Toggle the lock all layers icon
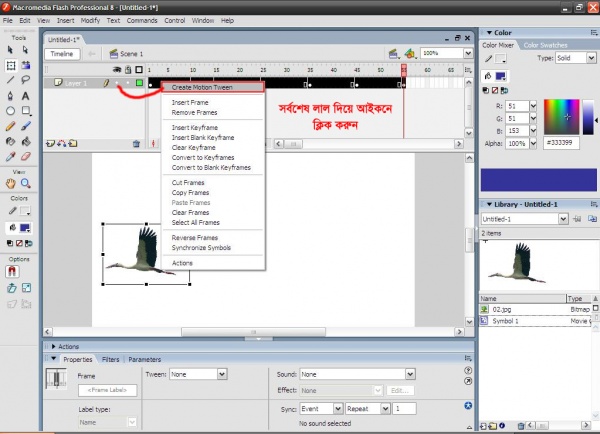The height and width of the screenshot is (434, 600). point(128,70)
